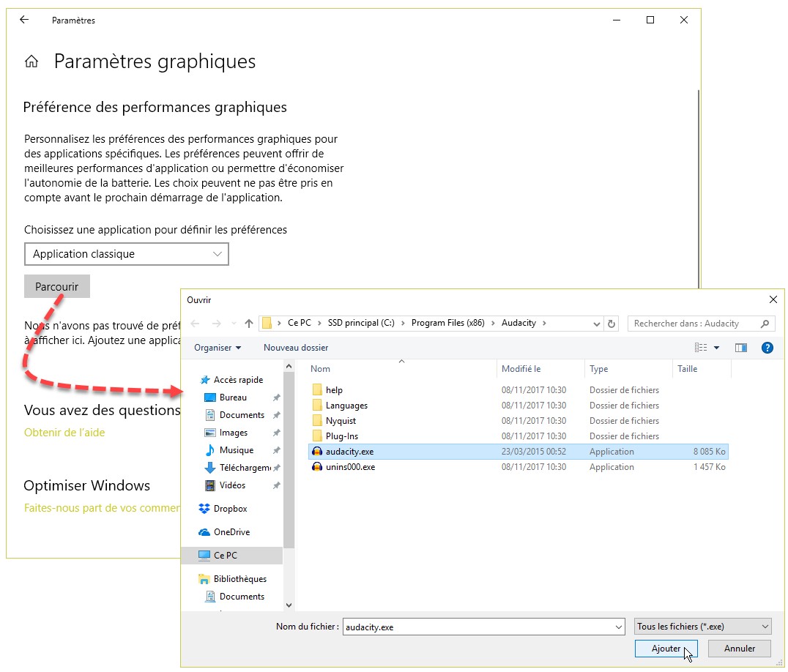Image resolution: width=788 pixels, height=672 pixels.
Task: Open Dropbox in navigation pane
Action: (223, 509)
